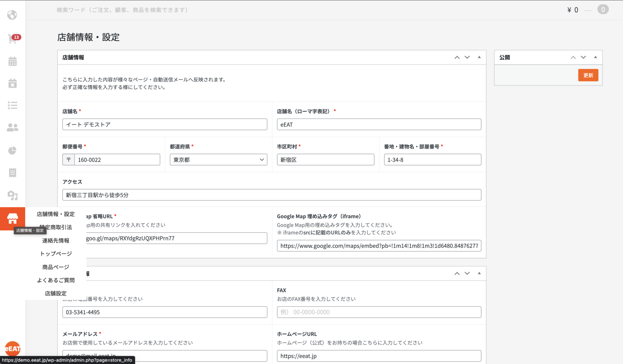The image size is (623, 364).
Task: Click the アクセス text field
Action: coord(272,195)
